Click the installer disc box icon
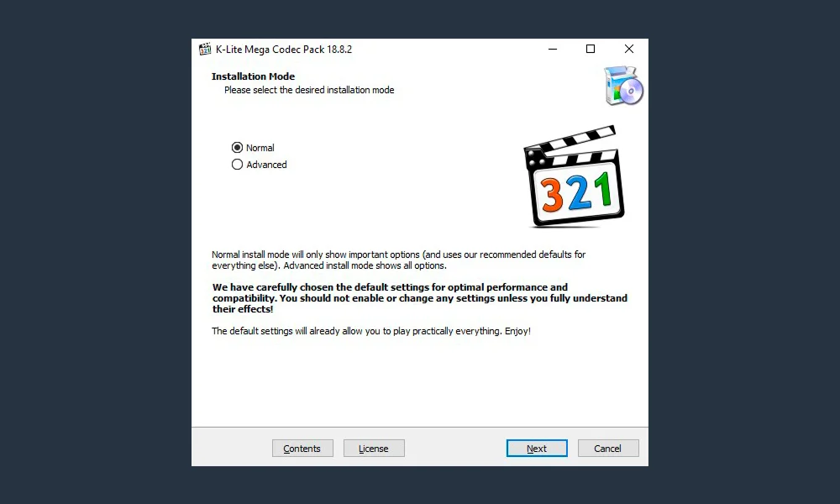The height and width of the screenshot is (504, 840). [x=623, y=86]
